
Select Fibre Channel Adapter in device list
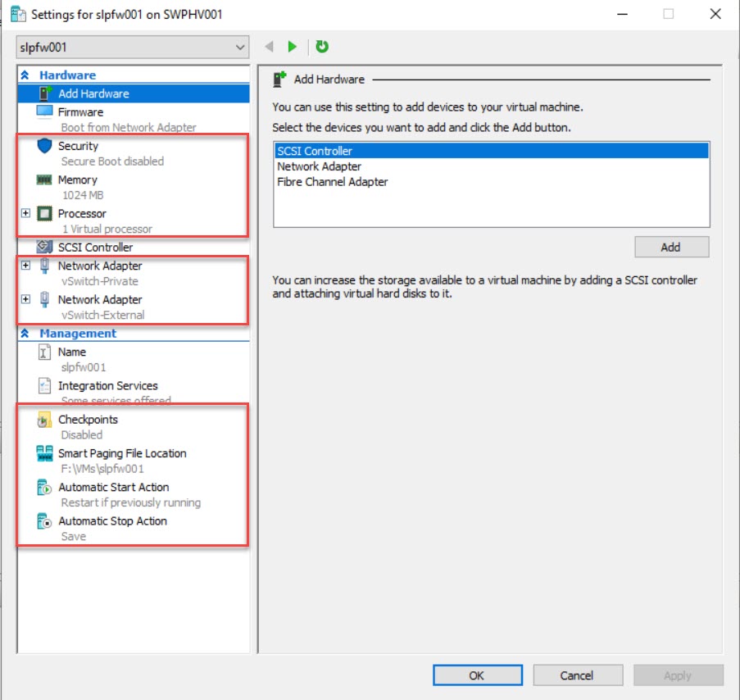(332, 182)
